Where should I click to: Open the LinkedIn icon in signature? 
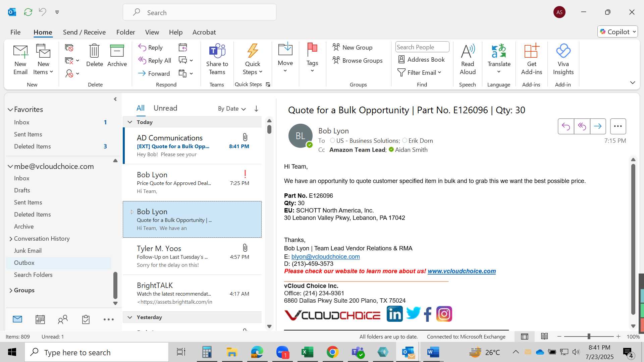pos(395,314)
